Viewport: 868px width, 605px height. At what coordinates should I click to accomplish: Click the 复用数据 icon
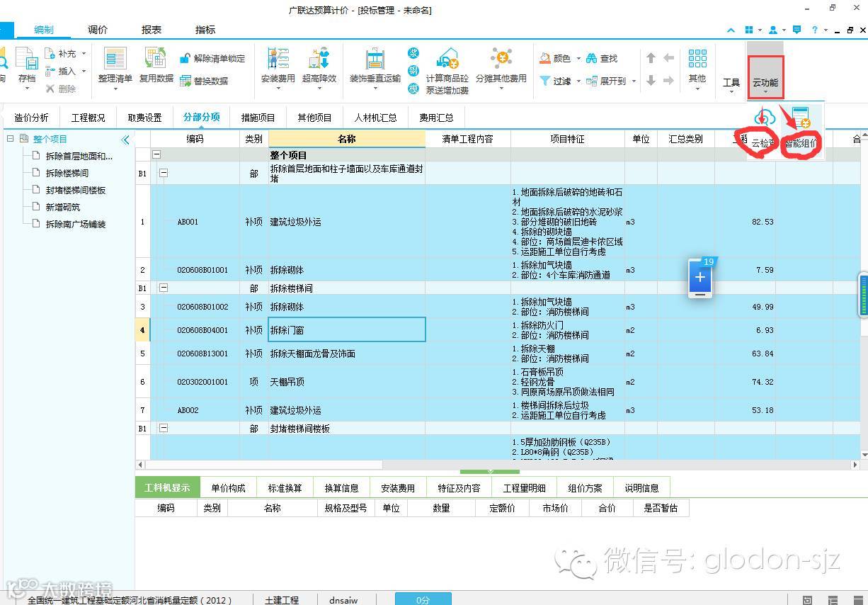pyautogui.click(x=156, y=59)
